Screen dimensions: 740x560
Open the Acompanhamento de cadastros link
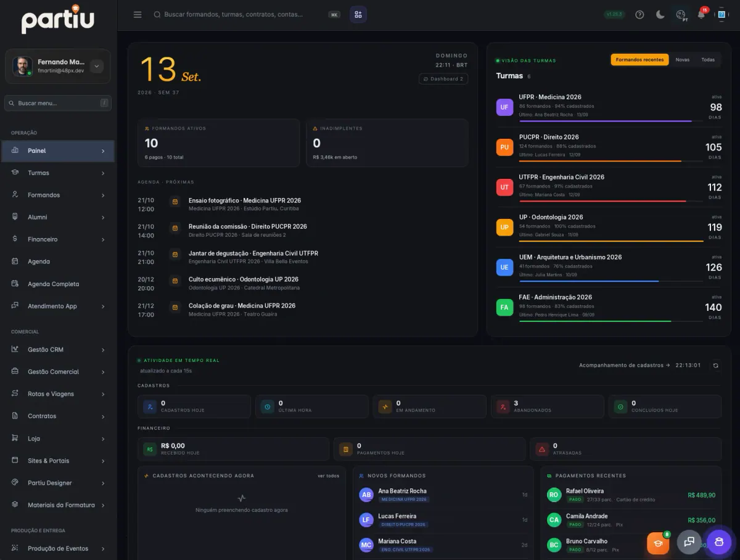[x=624, y=365]
